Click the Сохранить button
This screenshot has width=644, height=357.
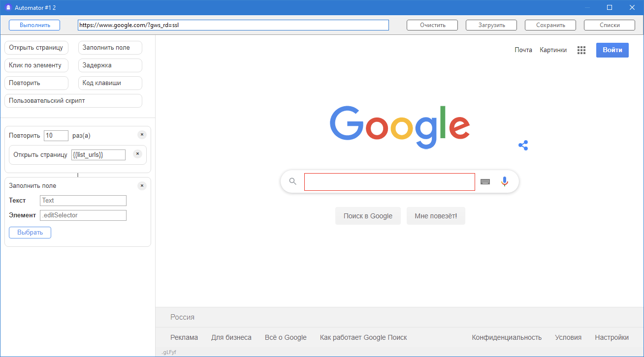click(550, 25)
